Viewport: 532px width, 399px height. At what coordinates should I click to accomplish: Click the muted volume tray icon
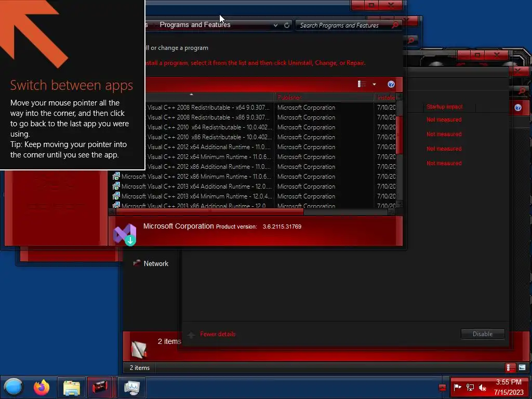click(x=482, y=387)
